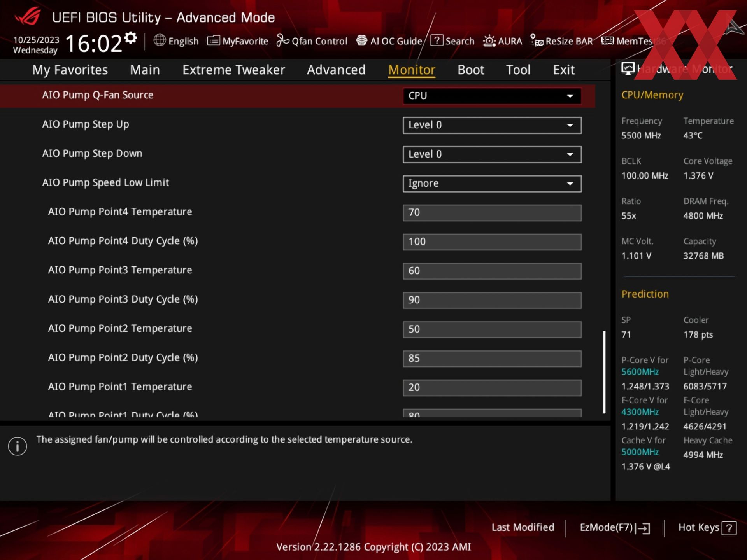
Task: Click Qfan Control label
Action: 319,41
